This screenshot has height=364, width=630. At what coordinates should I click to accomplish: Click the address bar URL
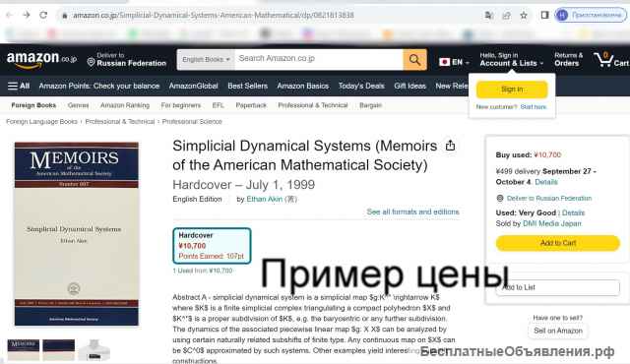[x=214, y=16]
